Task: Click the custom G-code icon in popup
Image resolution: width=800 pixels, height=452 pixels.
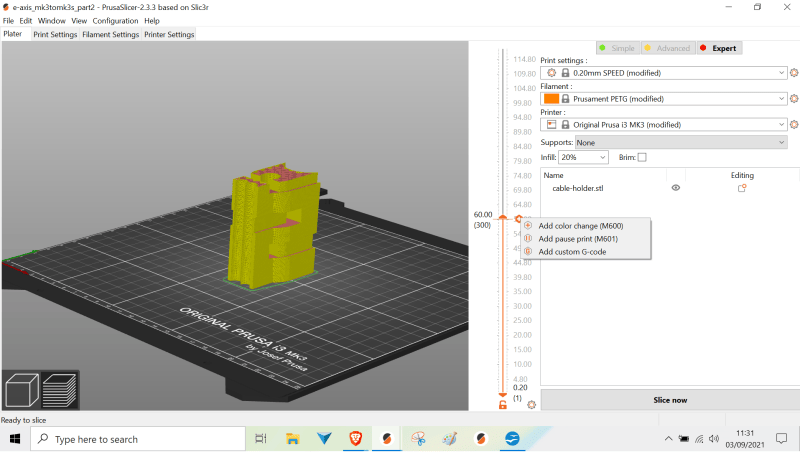Action: point(528,252)
